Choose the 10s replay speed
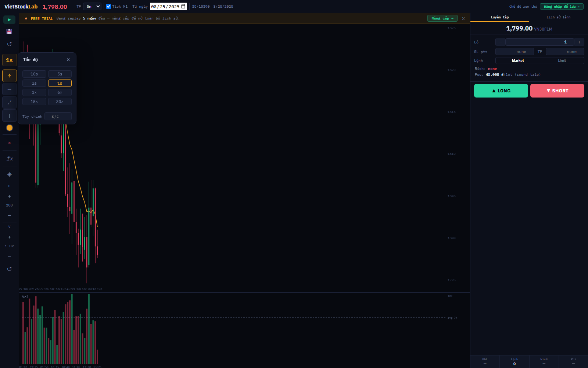This screenshot has height=368, width=588. (x=34, y=74)
